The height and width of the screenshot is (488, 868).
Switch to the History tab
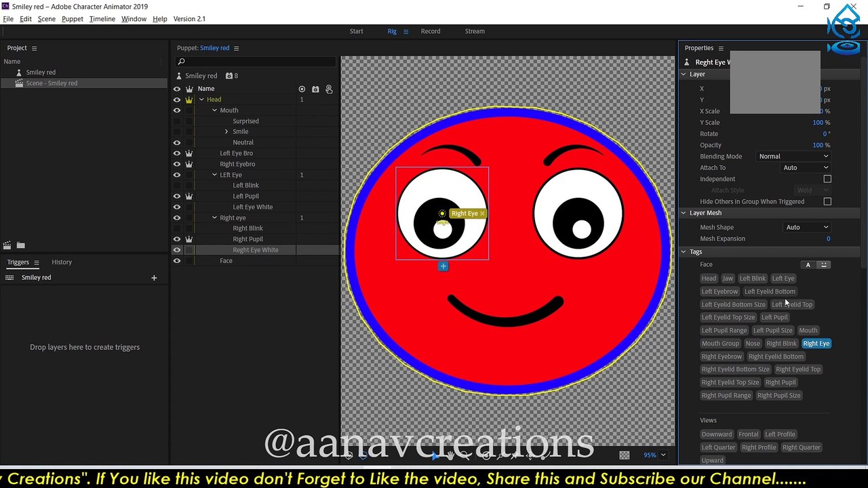[62, 262]
